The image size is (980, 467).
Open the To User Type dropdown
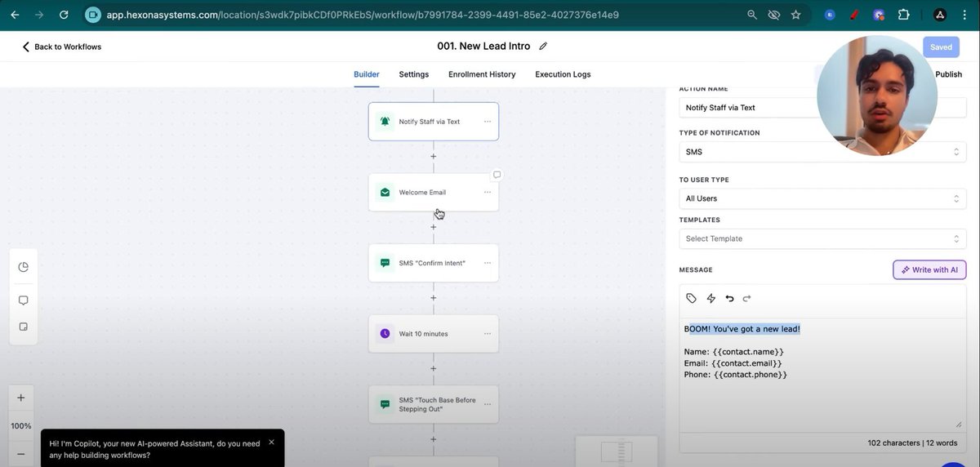pos(822,198)
